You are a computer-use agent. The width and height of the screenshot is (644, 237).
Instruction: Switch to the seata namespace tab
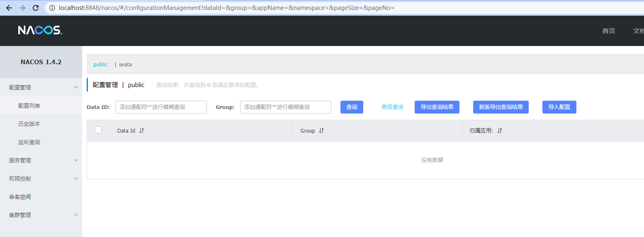125,64
